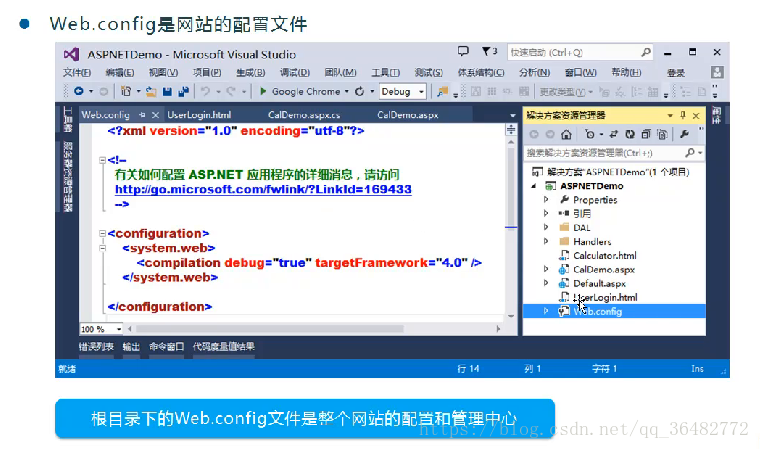Image resolution: width=760 pixels, height=449 pixels.
Task: Click the search magnifier in Quick Launch
Action: (646, 52)
